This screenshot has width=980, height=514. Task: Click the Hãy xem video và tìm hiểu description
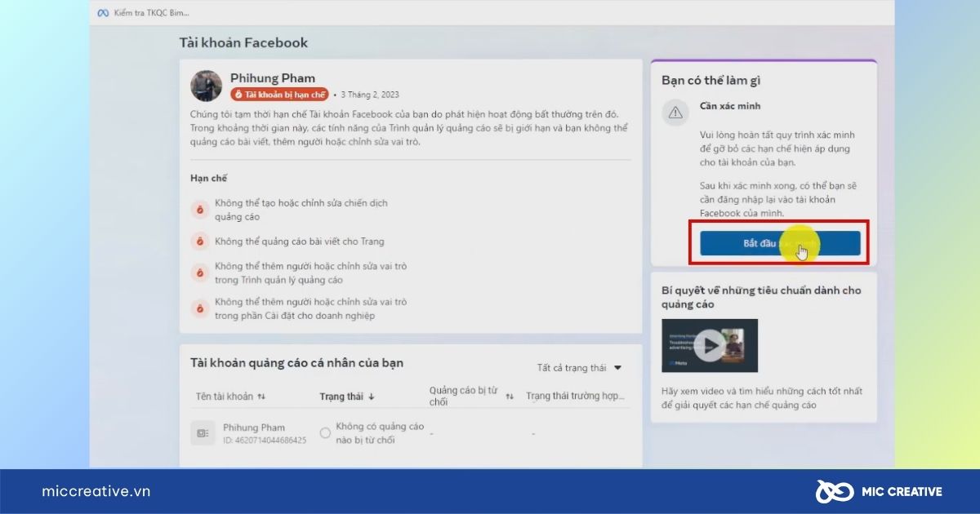click(762, 399)
